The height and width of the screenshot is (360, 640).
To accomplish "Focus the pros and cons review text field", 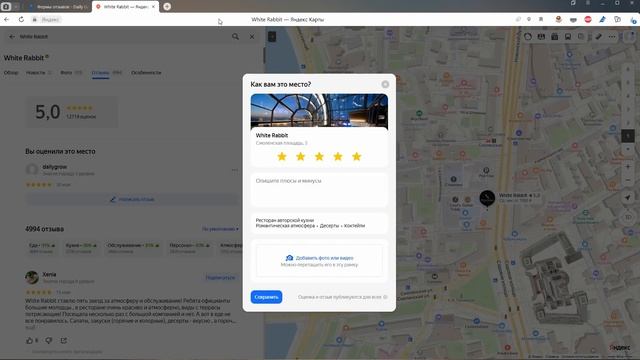I will coord(319,190).
